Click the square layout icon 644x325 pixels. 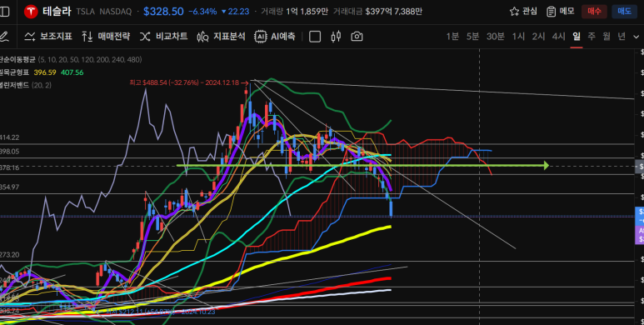point(315,37)
